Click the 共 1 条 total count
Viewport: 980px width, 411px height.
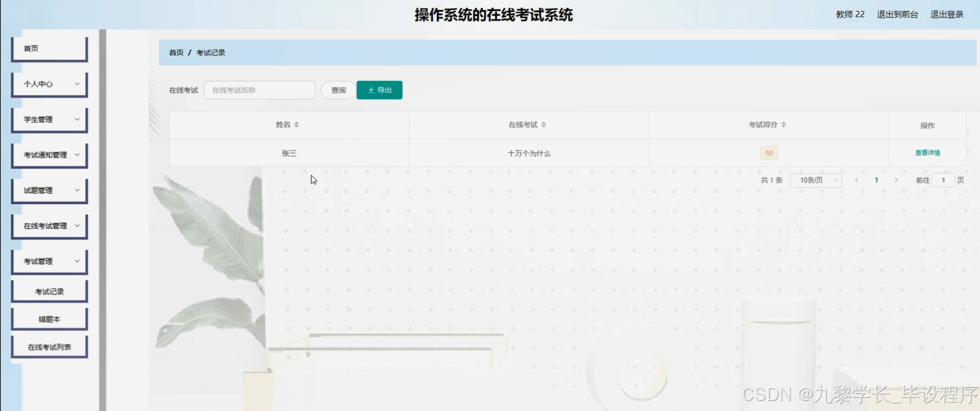pyautogui.click(x=772, y=180)
